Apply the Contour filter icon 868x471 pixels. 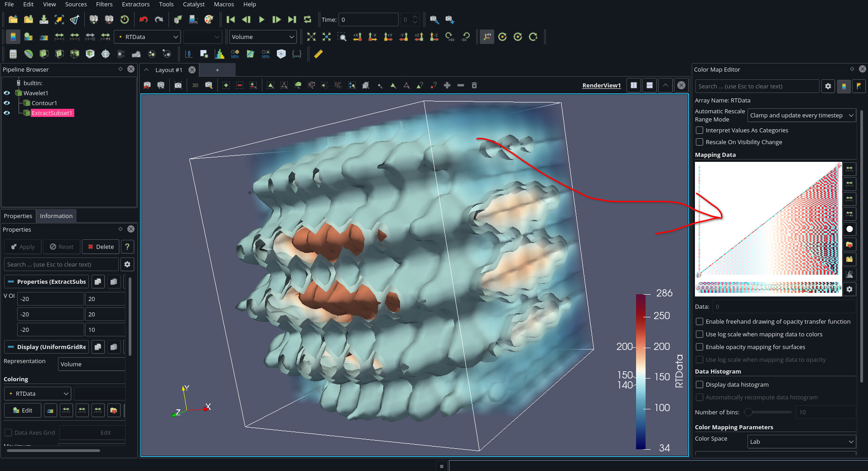pos(29,54)
